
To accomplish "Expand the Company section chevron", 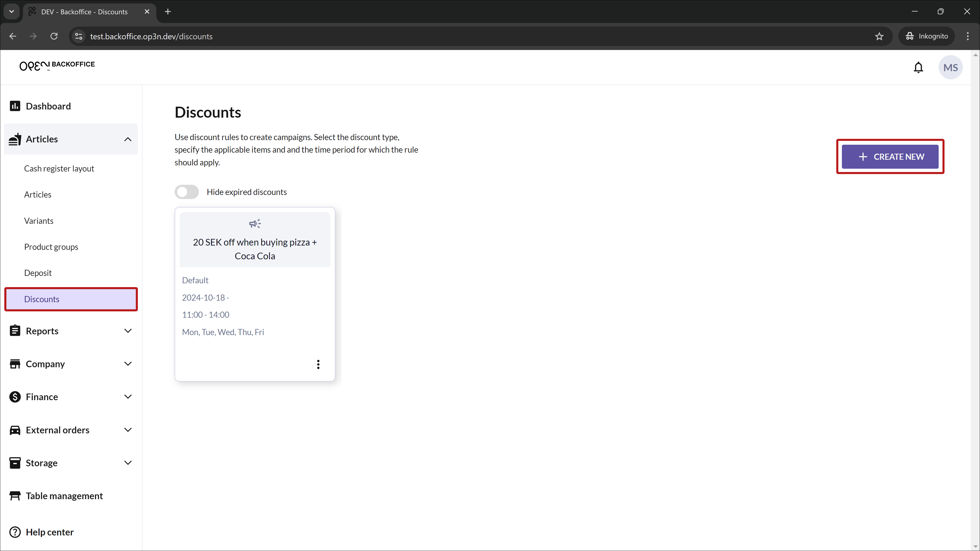I will (x=128, y=364).
